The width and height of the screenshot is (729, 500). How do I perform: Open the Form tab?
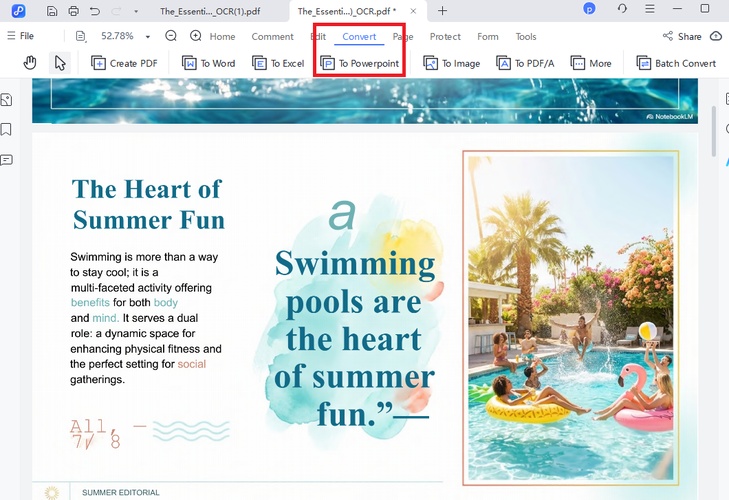tap(488, 36)
